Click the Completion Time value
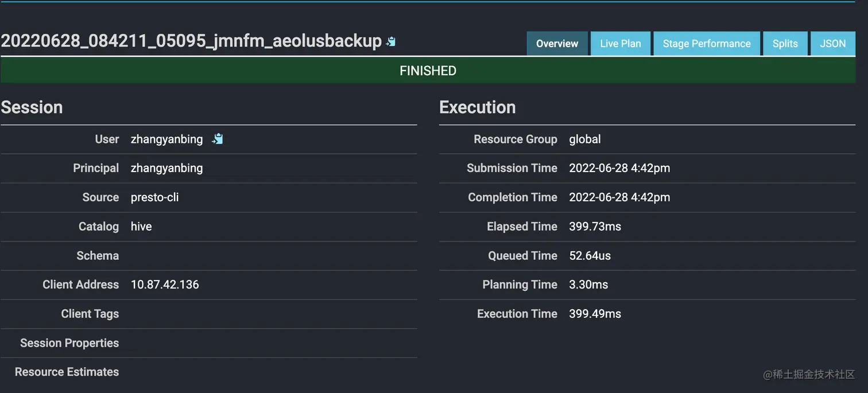 (x=619, y=197)
